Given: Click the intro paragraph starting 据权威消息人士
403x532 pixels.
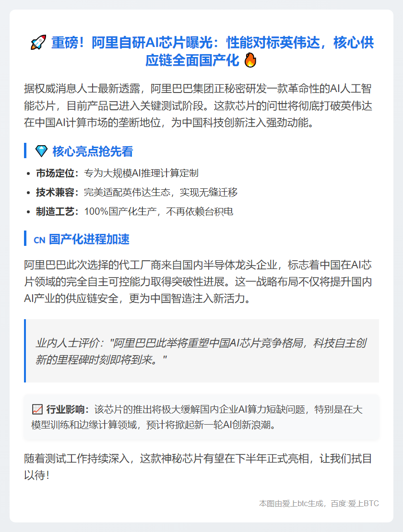Looking at the screenshot, I should [198, 105].
